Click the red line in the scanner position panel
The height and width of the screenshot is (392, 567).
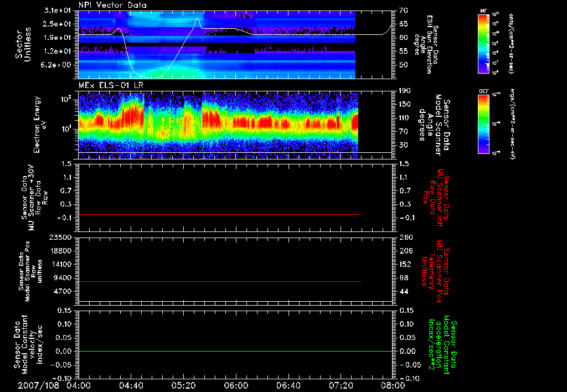220,282
